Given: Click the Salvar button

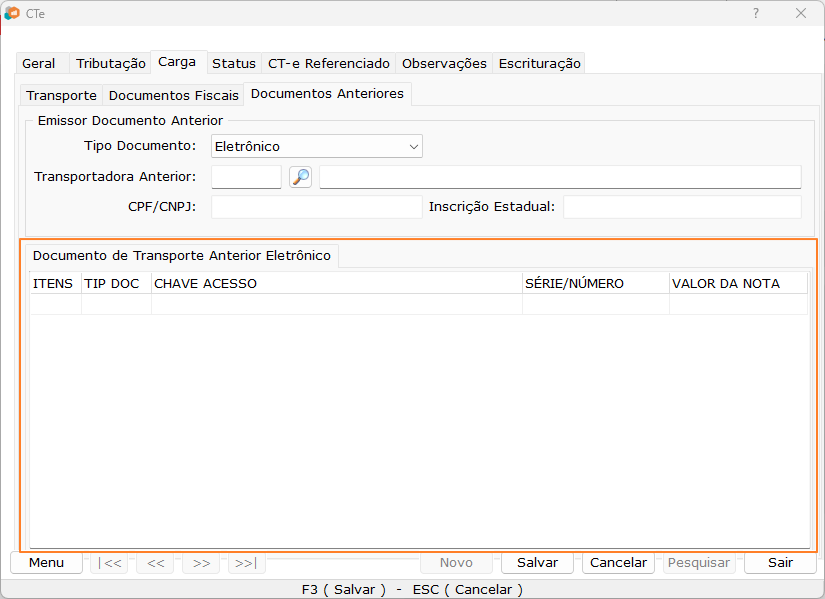Looking at the screenshot, I should point(537,563).
